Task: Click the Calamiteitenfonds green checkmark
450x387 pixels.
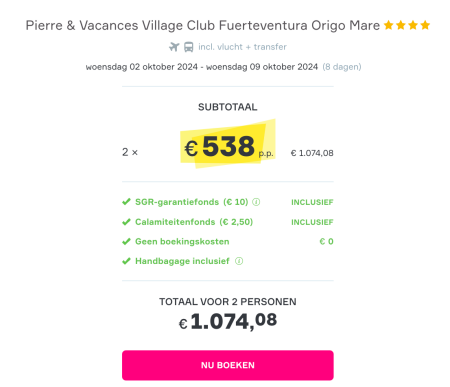Action: click(126, 222)
